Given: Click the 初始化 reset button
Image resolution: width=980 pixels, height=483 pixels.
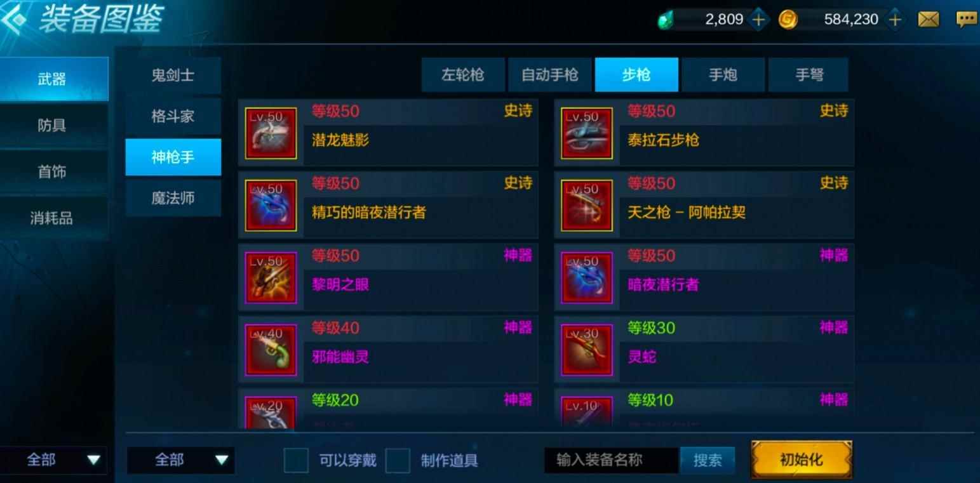Looking at the screenshot, I should pos(802,460).
